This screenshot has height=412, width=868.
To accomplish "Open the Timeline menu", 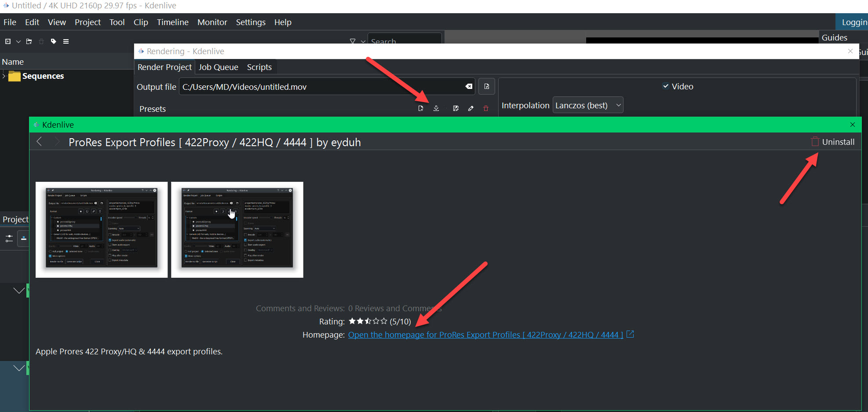I will coord(172,22).
